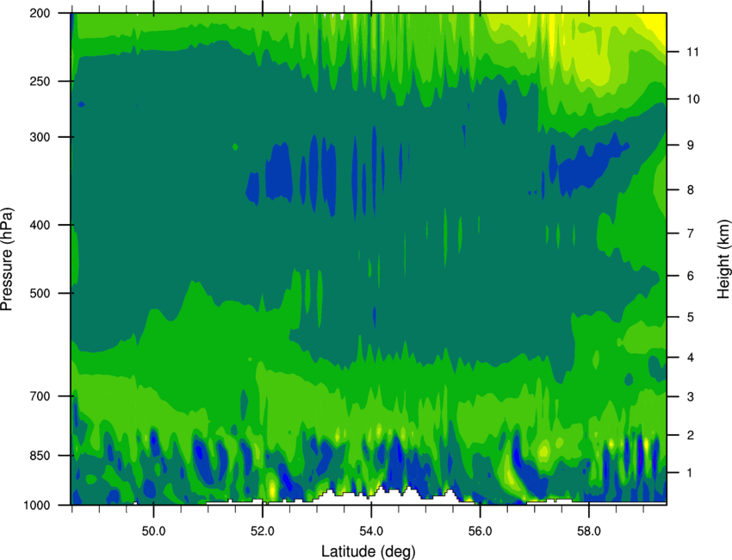732x560 pixels.
Task: Click the 'Pressure (hPa)' axis title
Action: pos(7,259)
